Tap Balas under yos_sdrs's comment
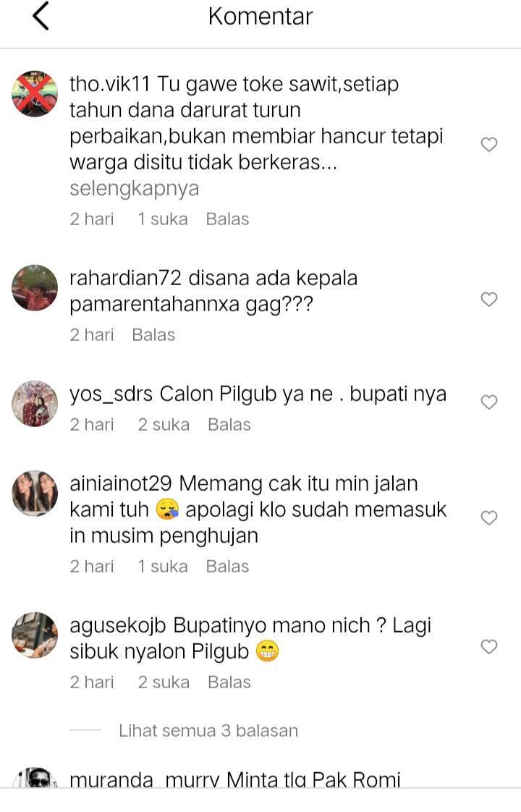This screenshot has height=812, width=521. [229, 425]
